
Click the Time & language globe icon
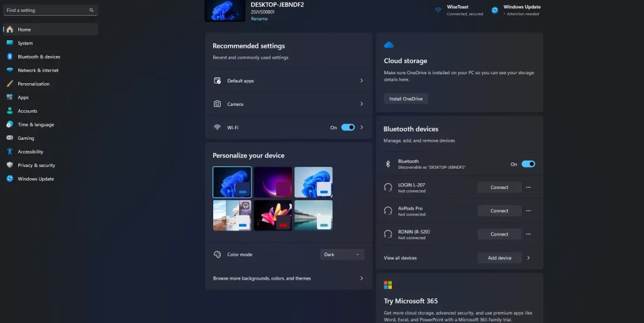[x=10, y=124]
